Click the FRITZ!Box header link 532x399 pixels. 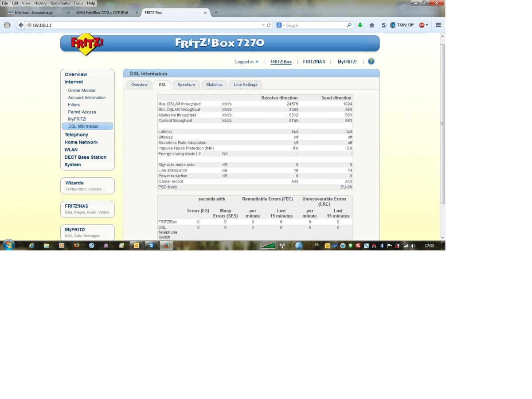(x=281, y=62)
